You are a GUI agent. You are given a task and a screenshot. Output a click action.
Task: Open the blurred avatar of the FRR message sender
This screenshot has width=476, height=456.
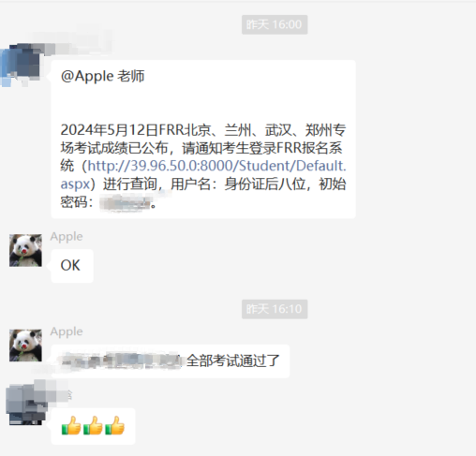click(x=22, y=65)
